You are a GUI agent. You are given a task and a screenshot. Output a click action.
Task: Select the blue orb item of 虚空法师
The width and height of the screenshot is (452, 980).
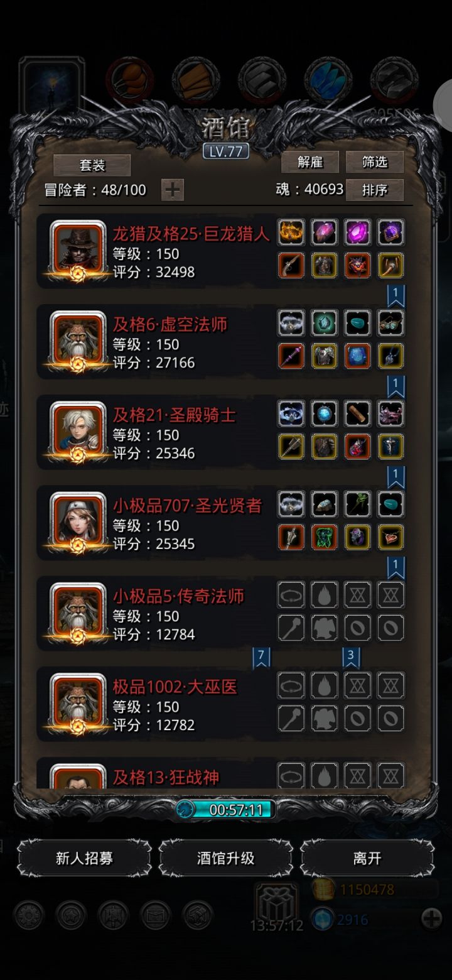[x=358, y=356]
